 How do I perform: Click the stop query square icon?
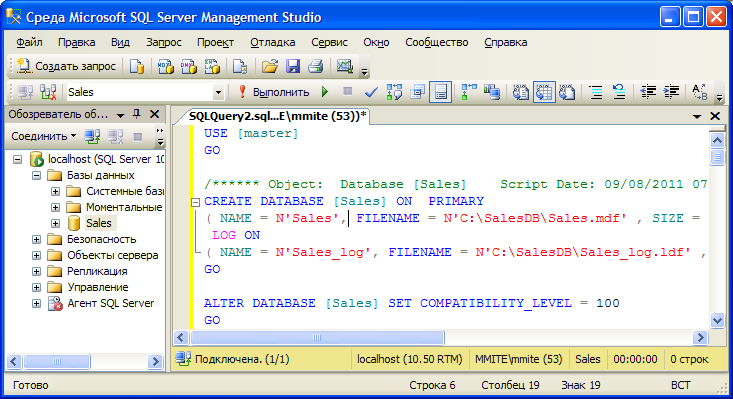(347, 91)
